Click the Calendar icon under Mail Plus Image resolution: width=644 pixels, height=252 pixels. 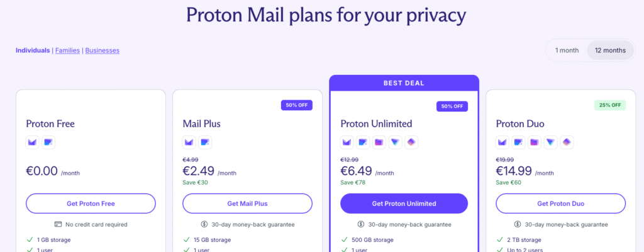[206, 142]
